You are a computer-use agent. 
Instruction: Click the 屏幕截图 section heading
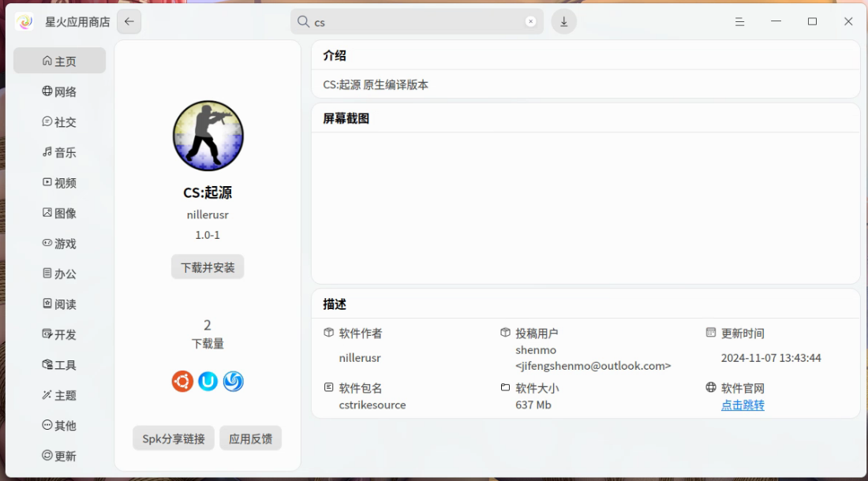pyautogui.click(x=346, y=118)
